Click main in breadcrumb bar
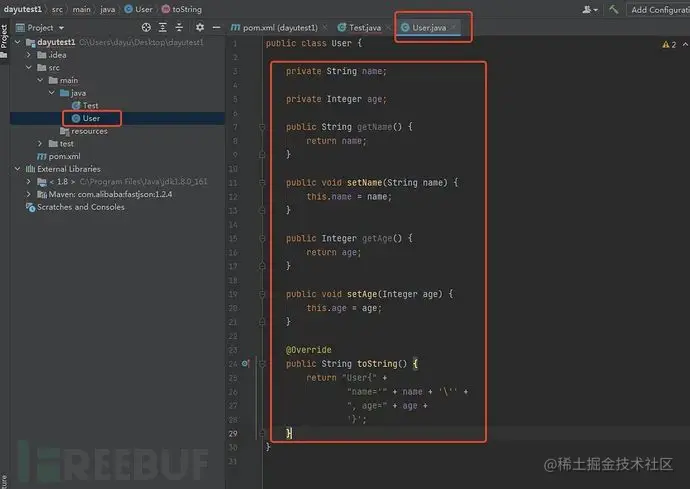 coord(81,9)
